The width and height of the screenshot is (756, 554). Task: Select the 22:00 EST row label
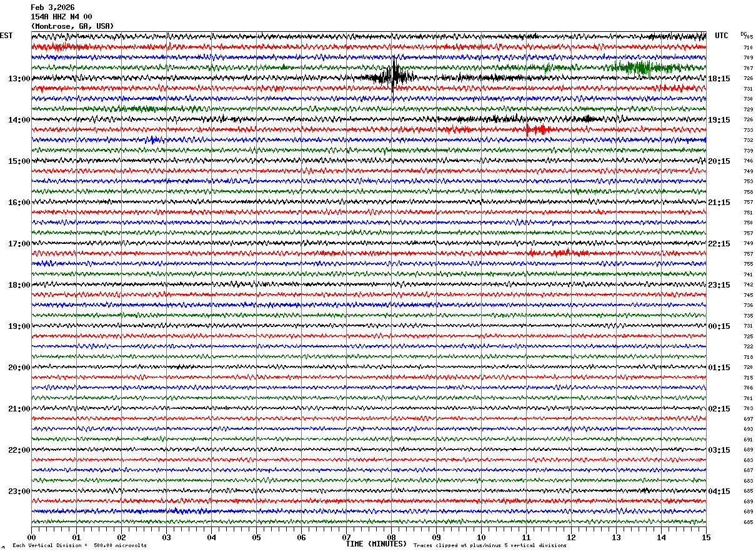pyautogui.click(x=19, y=450)
